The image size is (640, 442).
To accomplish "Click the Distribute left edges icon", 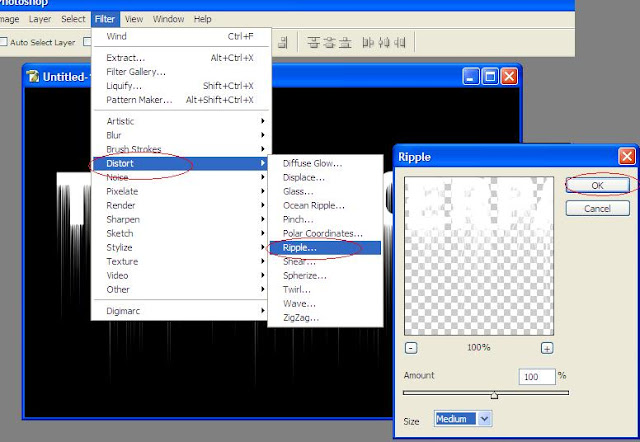I will click(x=368, y=42).
